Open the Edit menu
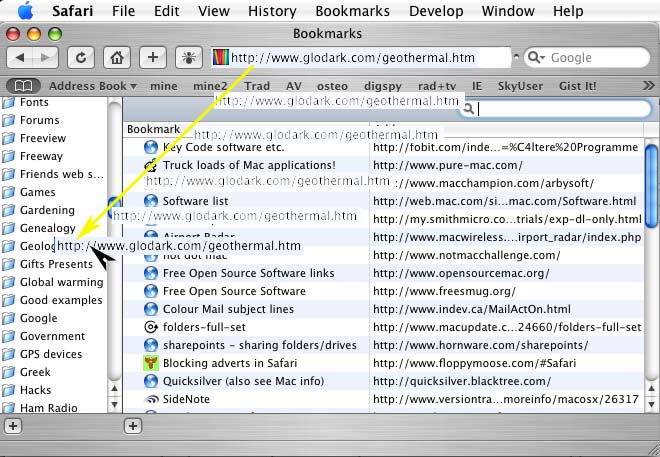 point(166,11)
